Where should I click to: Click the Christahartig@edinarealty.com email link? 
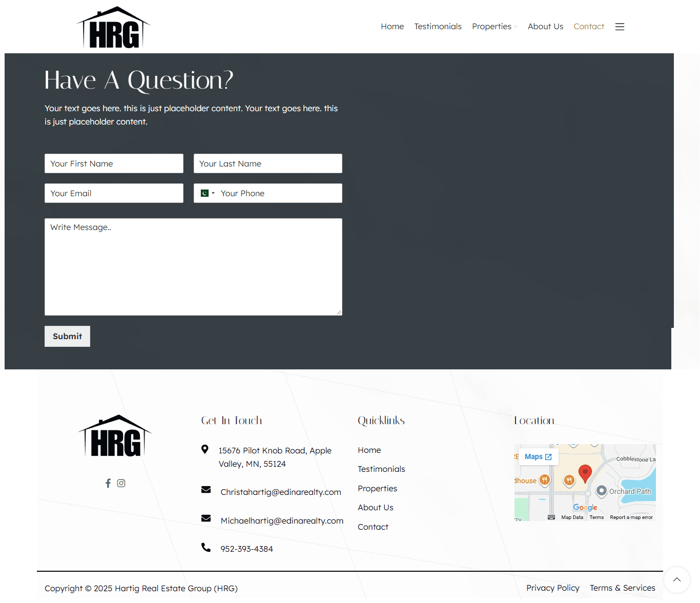pos(281,492)
